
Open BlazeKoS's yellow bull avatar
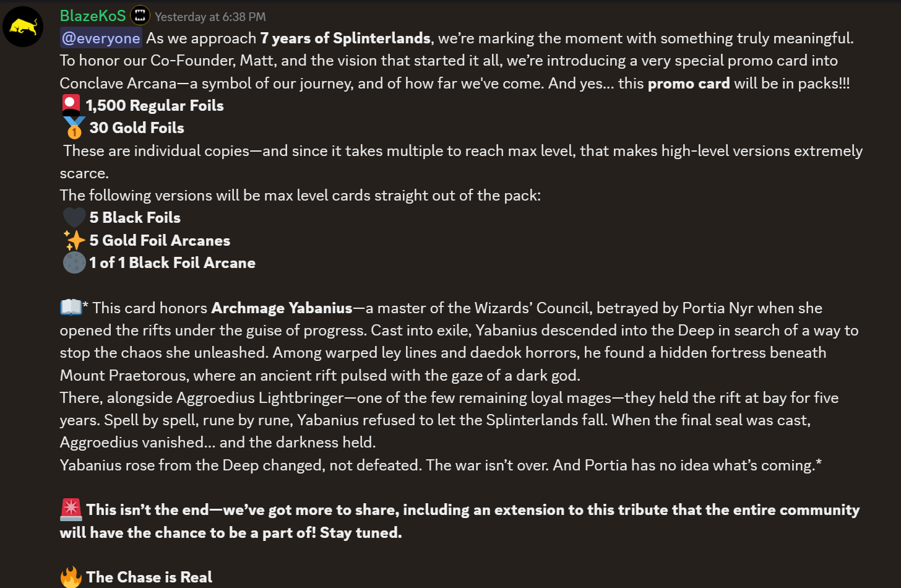(23, 27)
